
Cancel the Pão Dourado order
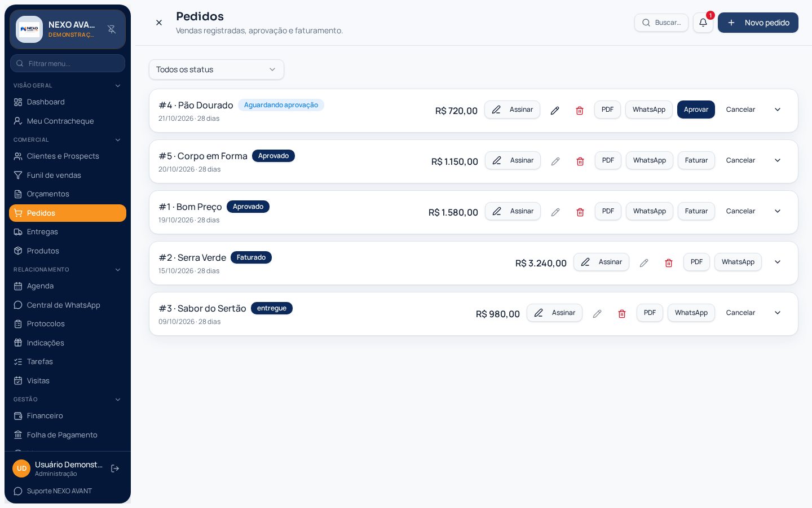tap(740, 110)
